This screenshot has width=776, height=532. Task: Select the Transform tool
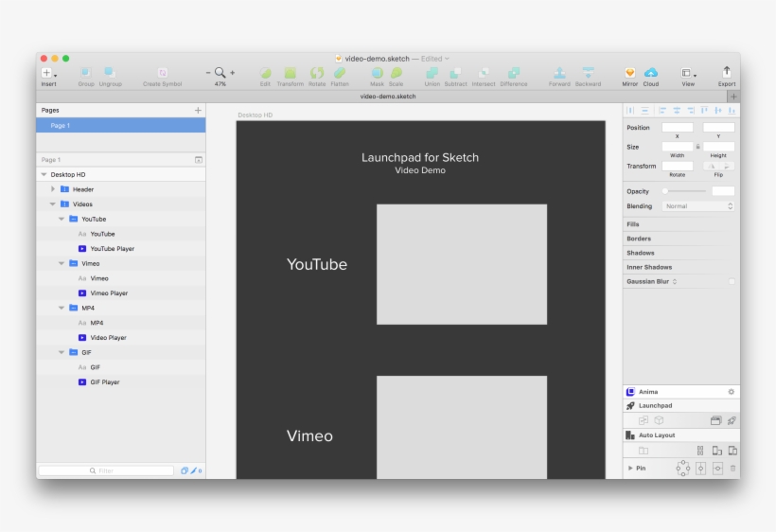[290, 73]
